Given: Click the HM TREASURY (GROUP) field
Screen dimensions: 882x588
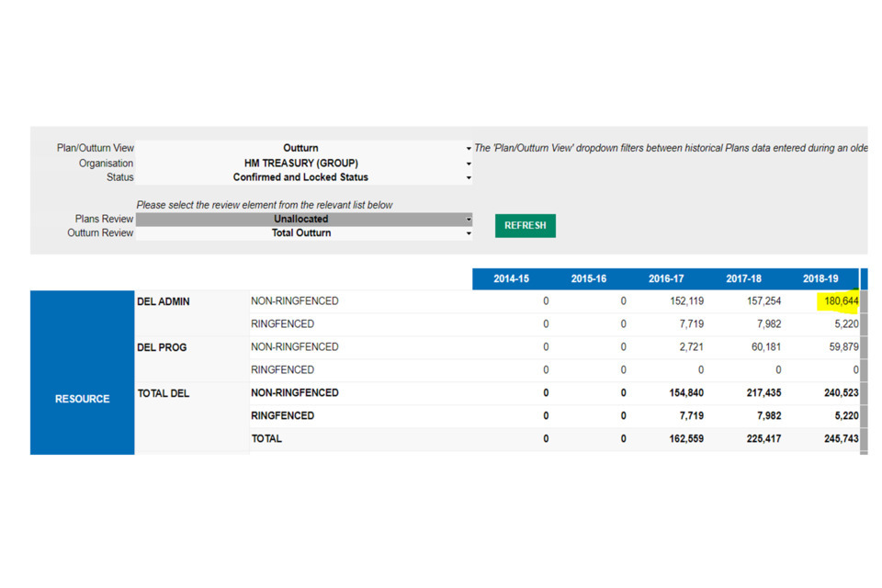Looking at the screenshot, I should (x=300, y=164).
